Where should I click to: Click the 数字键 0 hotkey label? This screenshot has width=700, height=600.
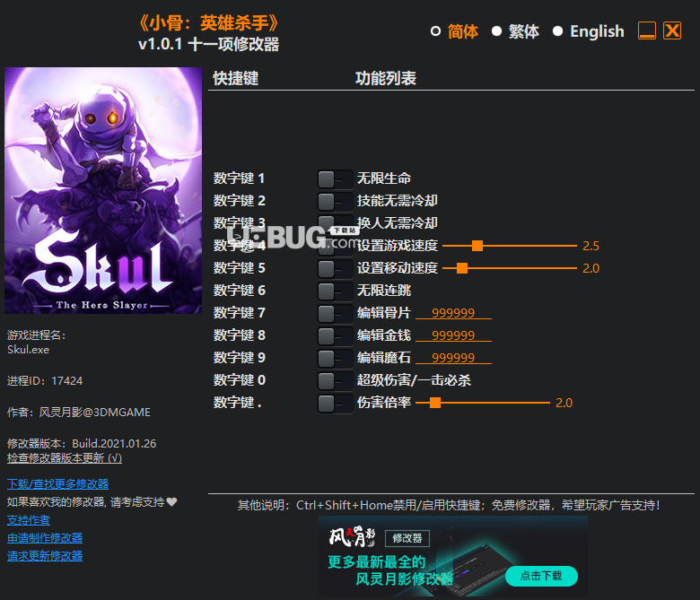[240, 380]
